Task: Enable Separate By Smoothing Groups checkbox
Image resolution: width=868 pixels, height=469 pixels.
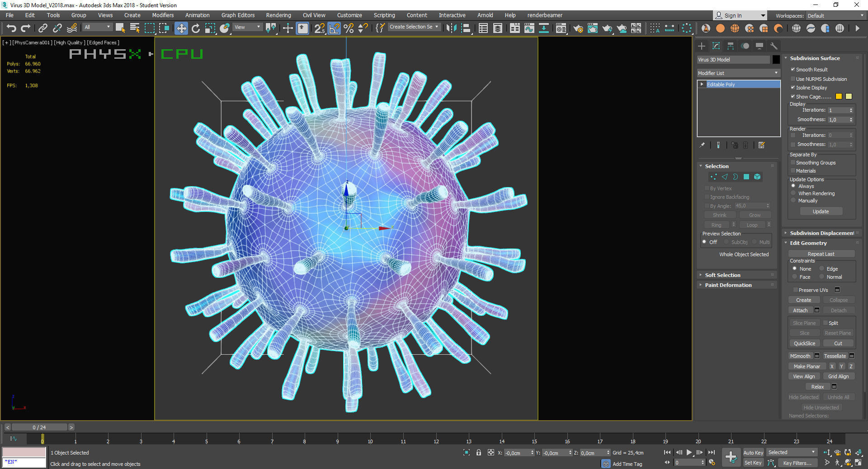Action: click(793, 163)
